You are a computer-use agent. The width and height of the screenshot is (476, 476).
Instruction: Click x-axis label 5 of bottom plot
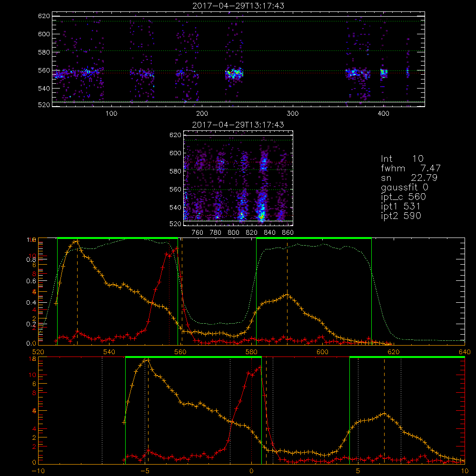coord(358,471)
